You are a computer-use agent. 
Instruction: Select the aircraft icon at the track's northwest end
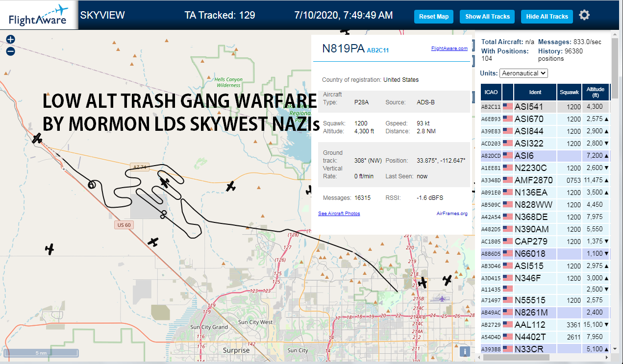pyautogui.click(x=37, y=138)
